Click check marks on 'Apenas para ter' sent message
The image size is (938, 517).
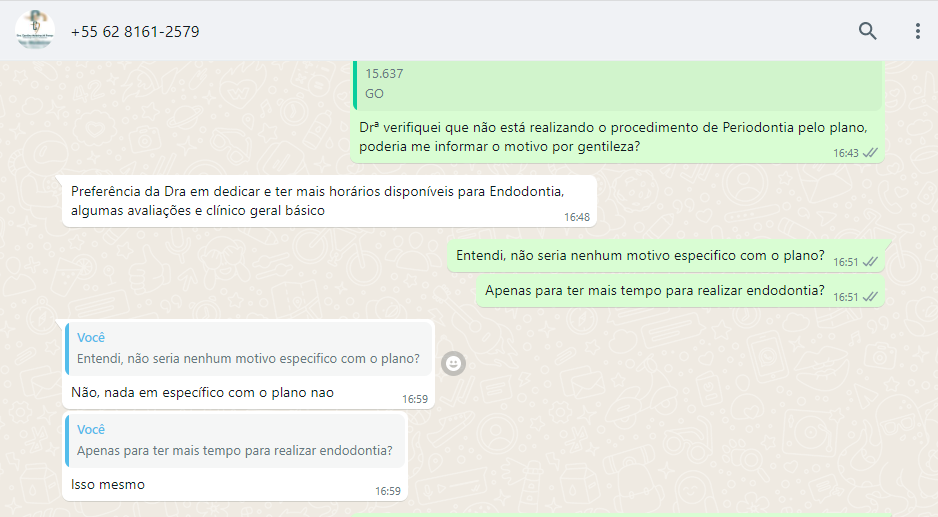click(870, 297)
